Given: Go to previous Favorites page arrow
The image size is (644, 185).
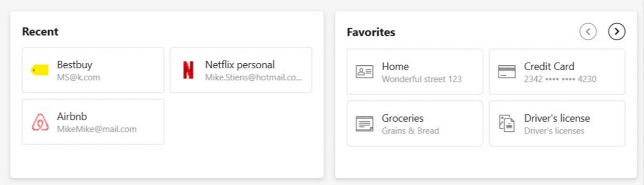Looking at the screenshot, I should click(x=588, y=31).
